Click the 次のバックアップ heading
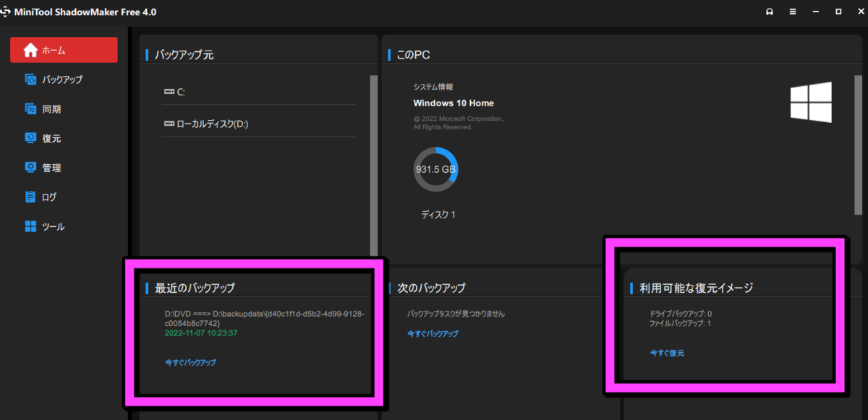Viewport: 868px width, 420px height. 432,288
